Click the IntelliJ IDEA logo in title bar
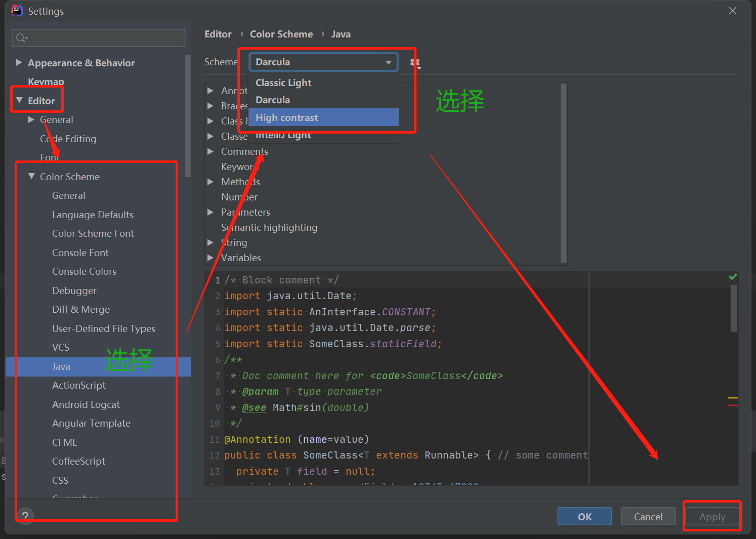Screen dimensions: 756x539 [x=17, y=11]
